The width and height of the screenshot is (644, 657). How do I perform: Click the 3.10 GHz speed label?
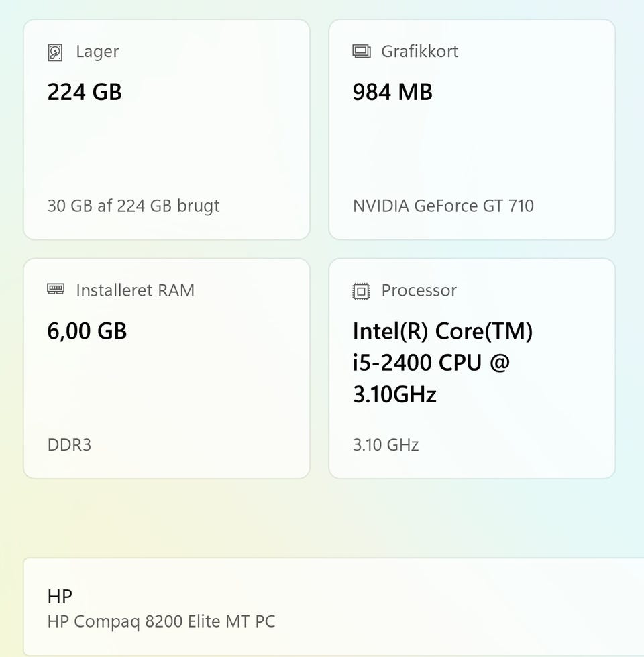pyautogui.click(x=386, y=444)
